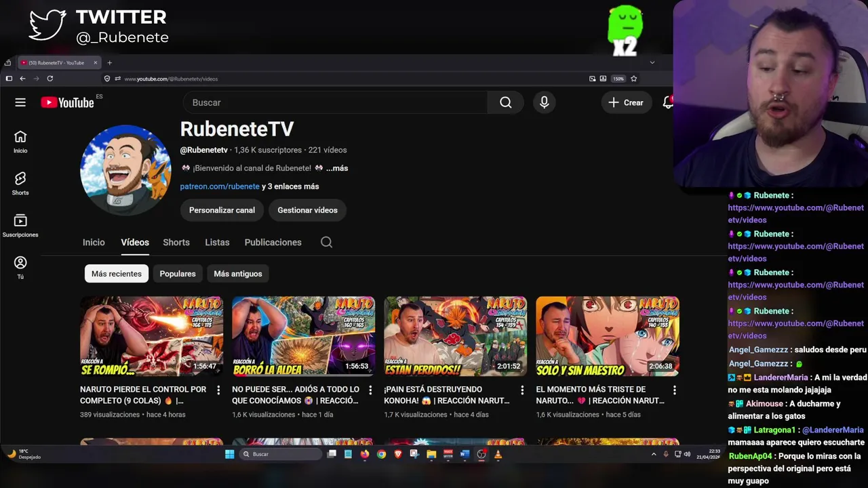The image size is (868, 488).
Task: Click the Windows taskbar Buscar box
Action: (280, 454)
